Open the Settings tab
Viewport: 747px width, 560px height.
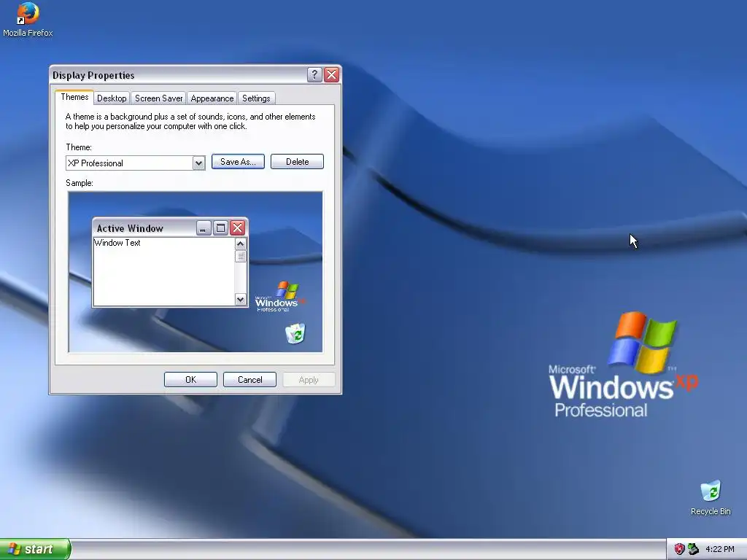tap(256, 98)
